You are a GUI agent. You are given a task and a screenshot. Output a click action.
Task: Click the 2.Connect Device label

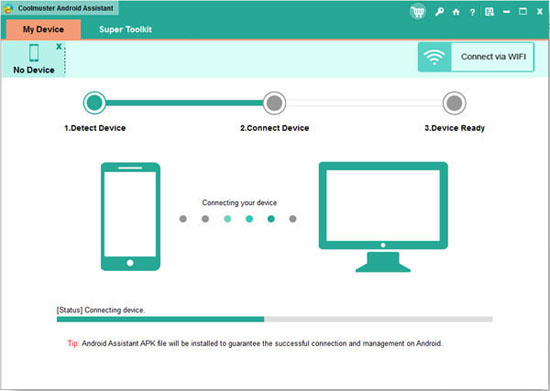click(275, 128)
